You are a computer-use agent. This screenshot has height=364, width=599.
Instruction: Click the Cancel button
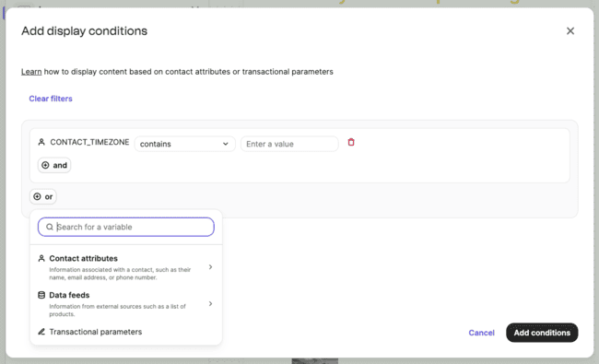481,333
